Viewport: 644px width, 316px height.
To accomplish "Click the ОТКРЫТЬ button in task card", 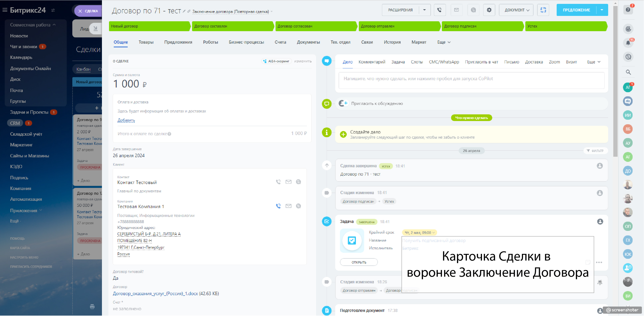I will (359, 262).
